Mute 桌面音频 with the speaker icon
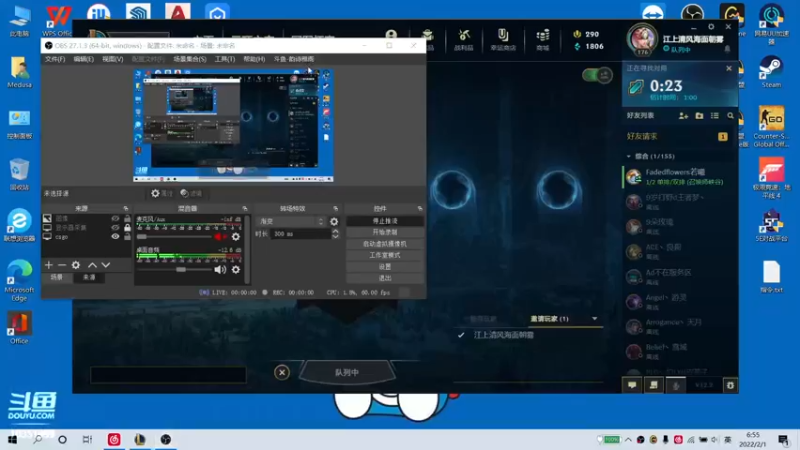Viewport: 800px width, 450px height. pyautogui.click(x=220, y=269)
